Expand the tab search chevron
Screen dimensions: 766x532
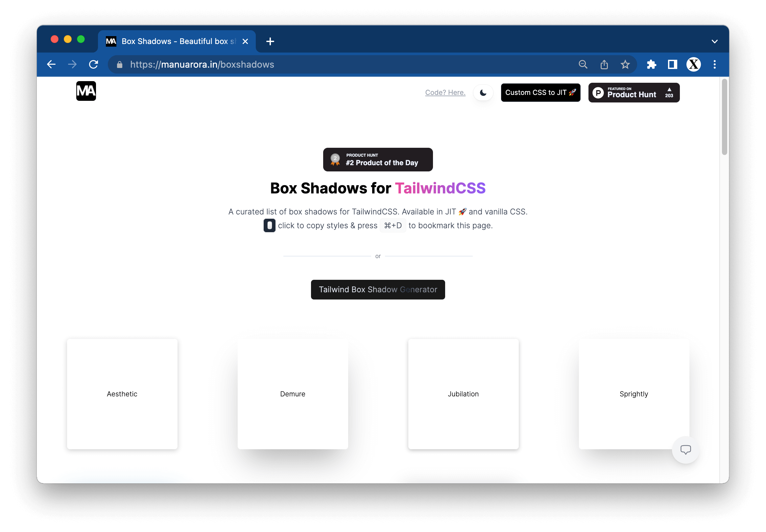pyautogui.click(x=714, y=42)
